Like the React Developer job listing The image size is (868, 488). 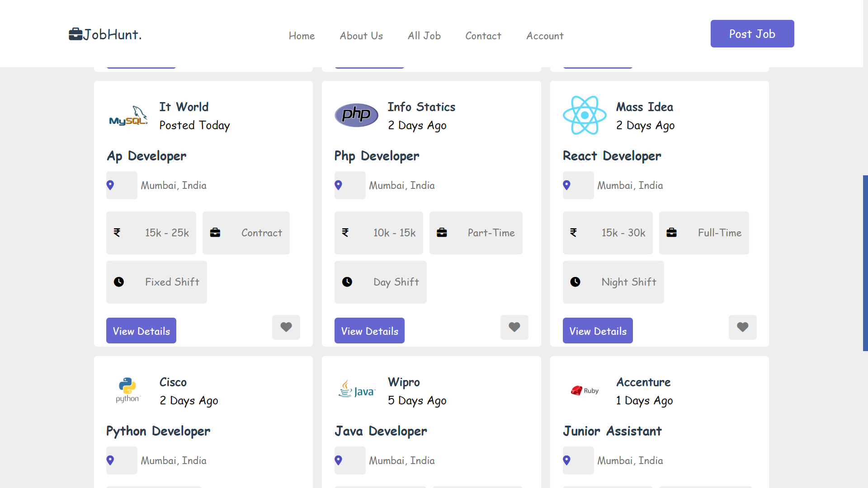[742, 327]
